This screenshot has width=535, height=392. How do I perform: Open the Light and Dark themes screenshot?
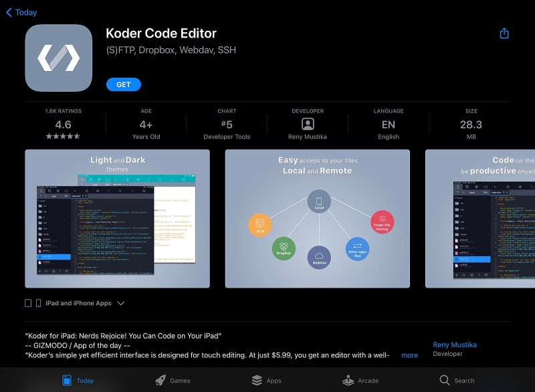pyautogui.click(x=117, y=221)
